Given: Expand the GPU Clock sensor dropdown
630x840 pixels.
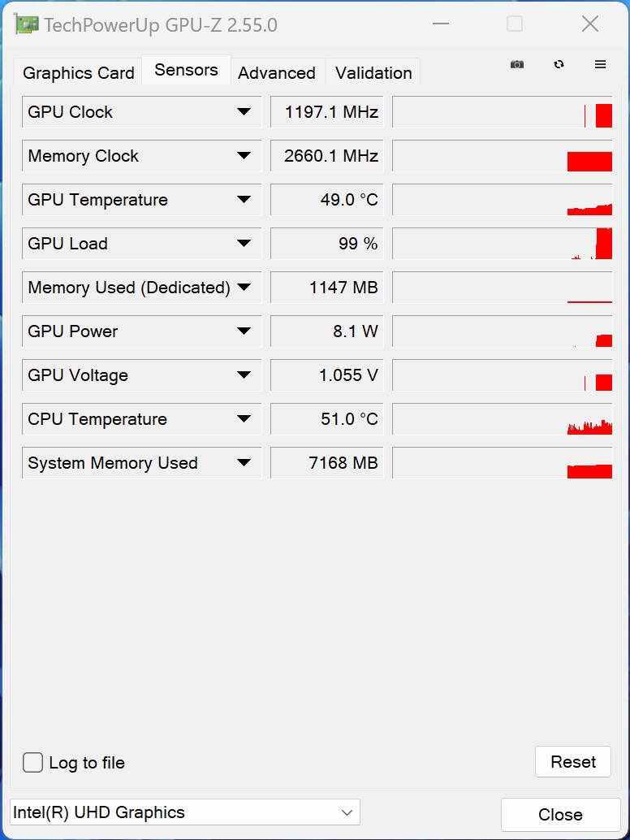Looking at the screenshot, I should [244, 112].
